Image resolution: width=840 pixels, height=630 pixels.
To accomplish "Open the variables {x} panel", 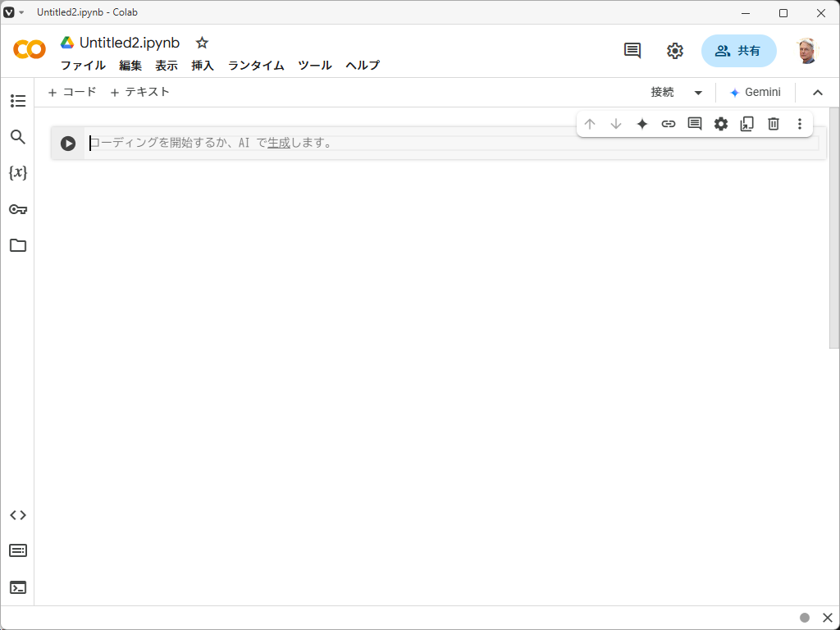I will [x=18, y=172].
